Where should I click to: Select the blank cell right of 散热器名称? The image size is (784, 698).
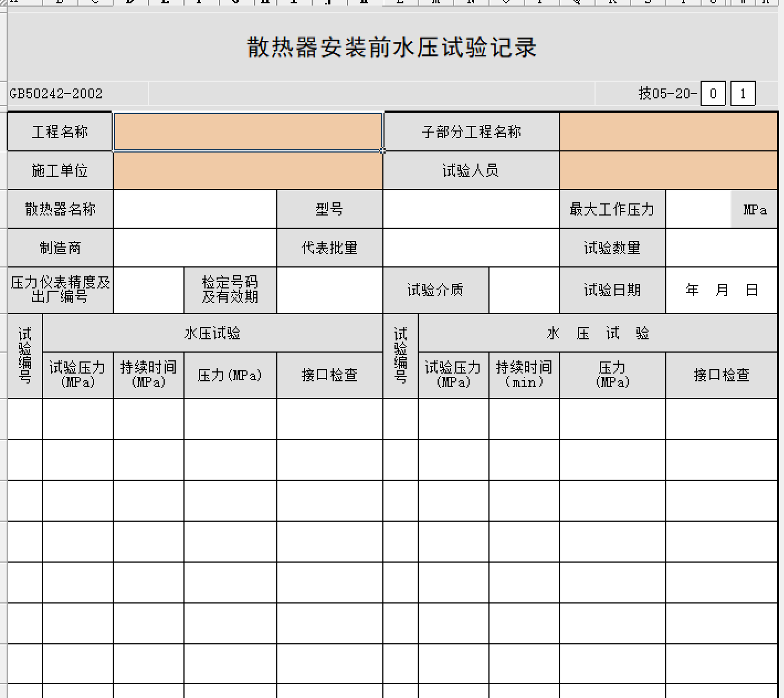pos(194,209)
